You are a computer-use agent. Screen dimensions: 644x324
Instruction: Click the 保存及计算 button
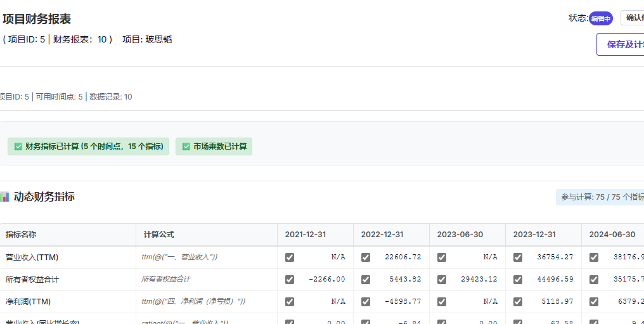click(x=621, y=44)
